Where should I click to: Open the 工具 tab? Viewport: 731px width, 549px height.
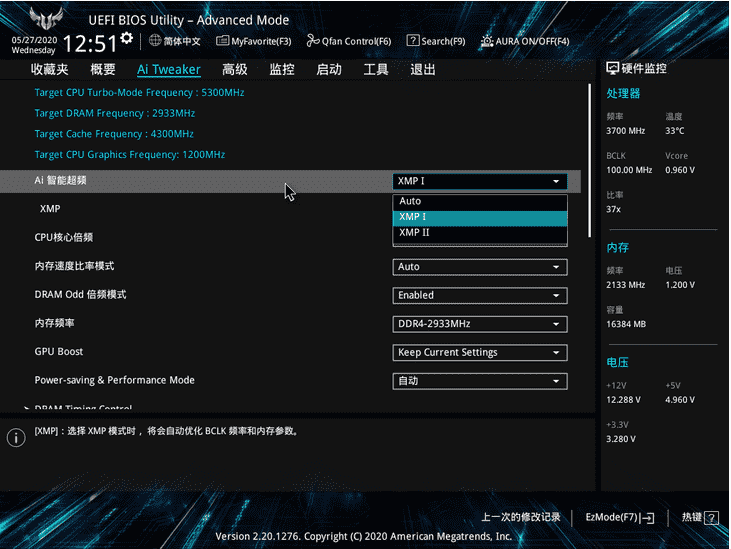pos(376,69)
